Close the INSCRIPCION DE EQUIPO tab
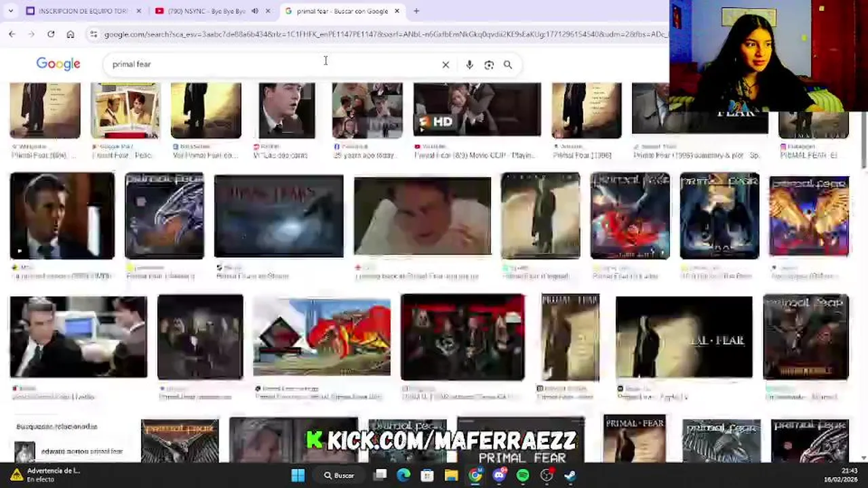Screen dimensions: 868x488 pyautogui.click(x=138, y=11)
